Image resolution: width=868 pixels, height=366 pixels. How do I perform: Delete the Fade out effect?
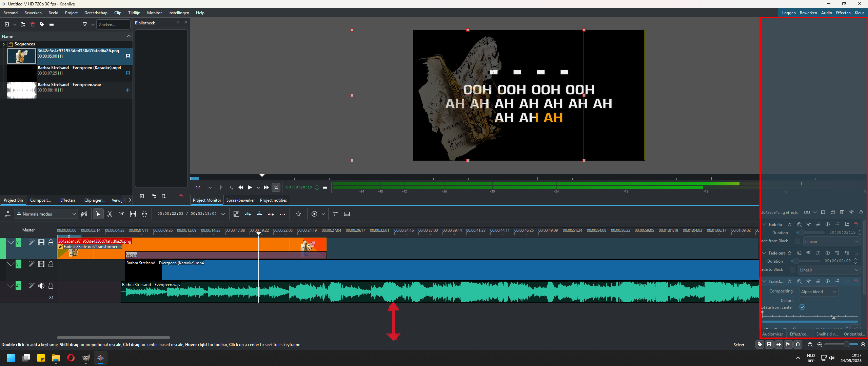[856, 253]
